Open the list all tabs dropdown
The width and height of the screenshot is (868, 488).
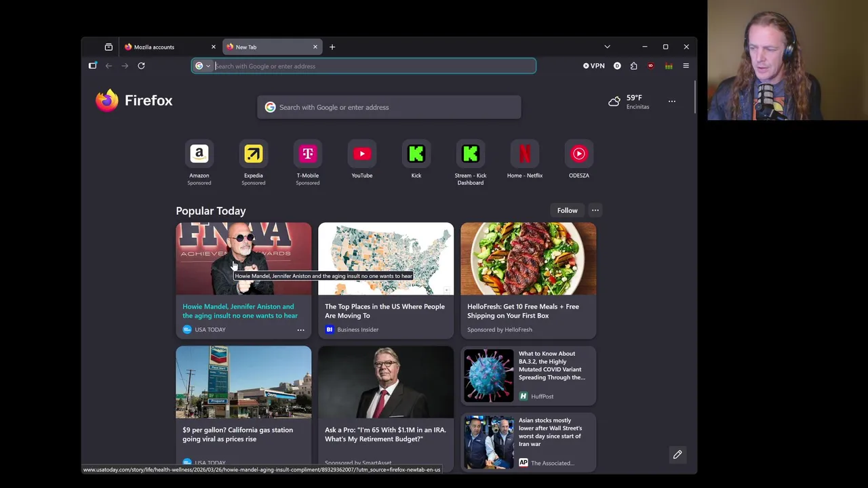pos(607,47)
